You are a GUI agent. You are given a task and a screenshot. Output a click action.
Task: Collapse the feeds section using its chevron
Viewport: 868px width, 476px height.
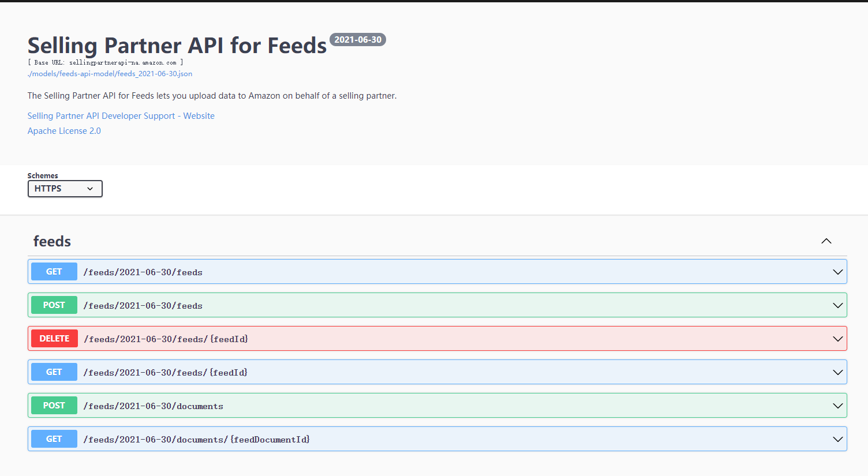826,241
